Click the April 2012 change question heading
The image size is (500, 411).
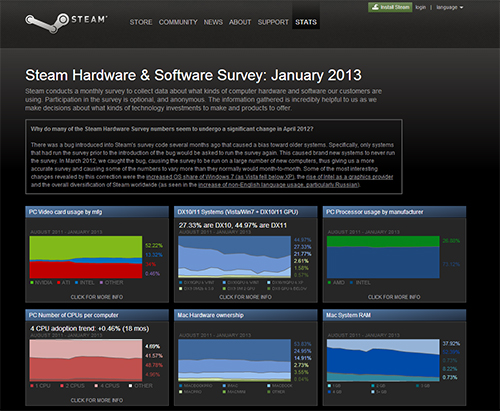point(172,129)
